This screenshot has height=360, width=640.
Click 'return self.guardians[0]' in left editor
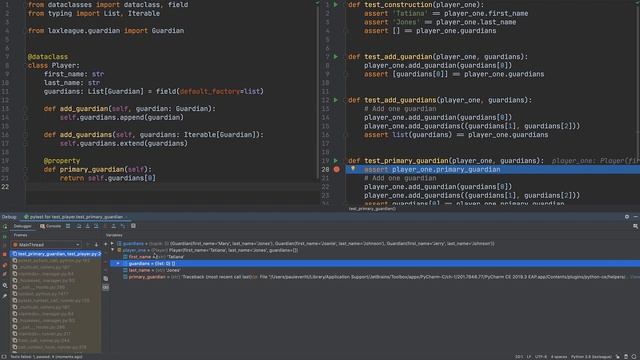point(107,178)
